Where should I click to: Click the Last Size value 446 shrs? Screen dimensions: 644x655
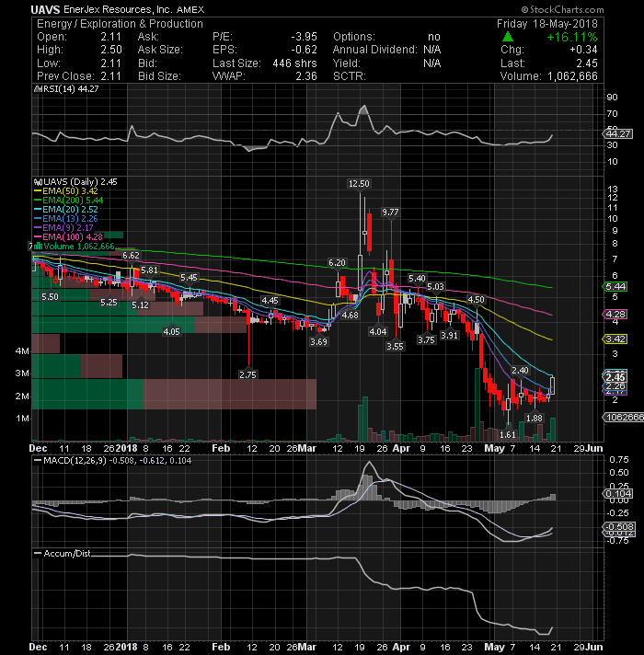(x=294, y=63)
